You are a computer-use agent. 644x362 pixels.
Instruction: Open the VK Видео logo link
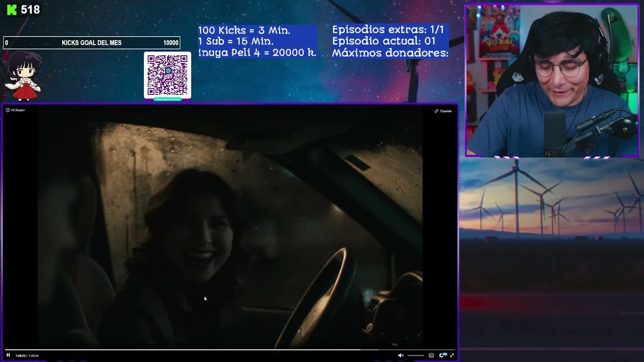(16, 110)
